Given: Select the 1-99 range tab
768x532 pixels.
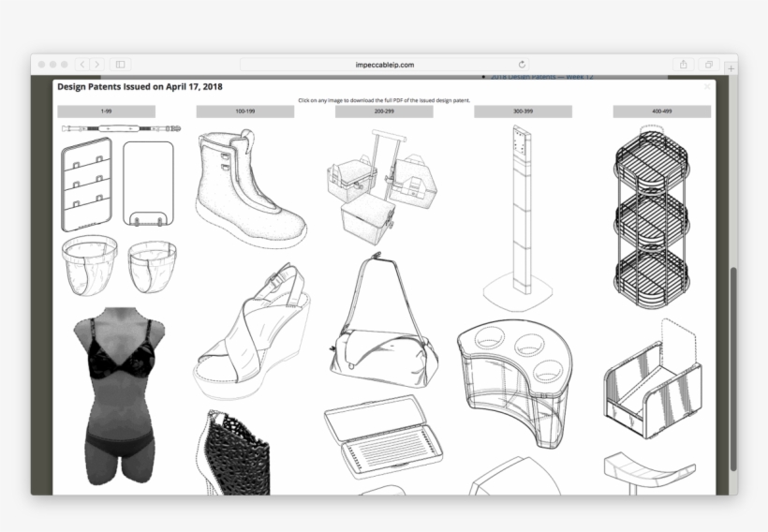Looking at the screenshot, I should pyautogui.click(x=106, y=111).
